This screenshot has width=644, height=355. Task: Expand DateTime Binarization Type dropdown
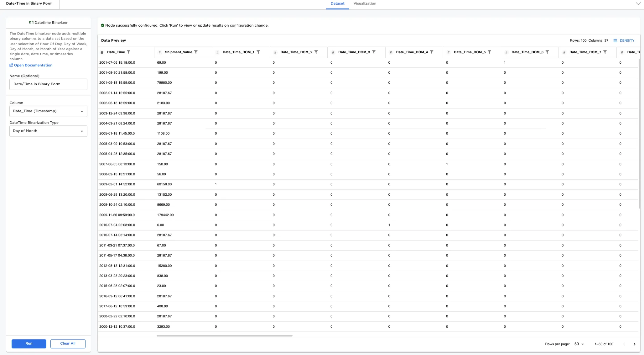pos(48,131)
